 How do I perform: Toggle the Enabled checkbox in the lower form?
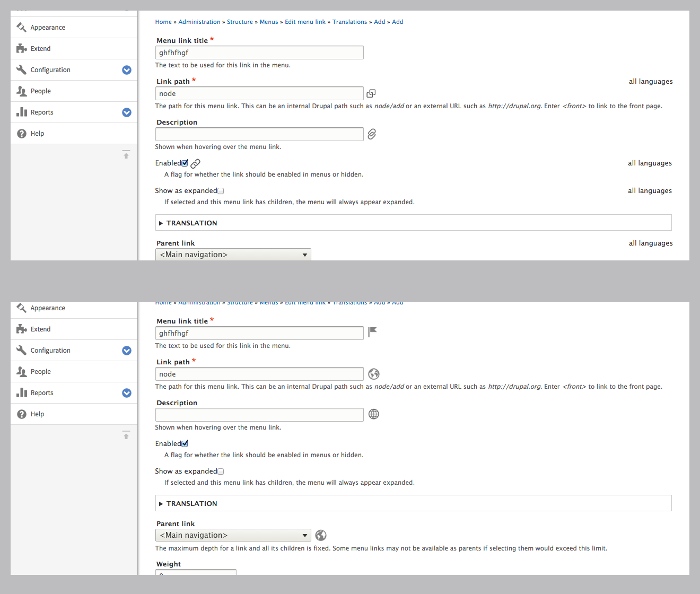(185, 444)
